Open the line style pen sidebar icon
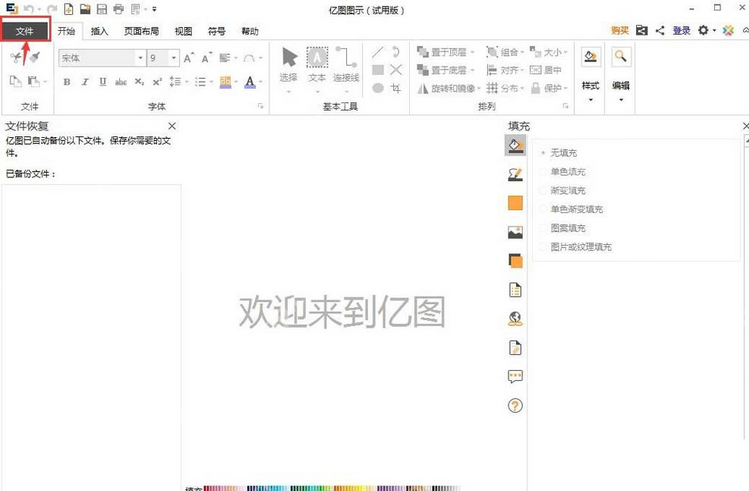The width and height of the screenshot is (749, 491). 515,174
